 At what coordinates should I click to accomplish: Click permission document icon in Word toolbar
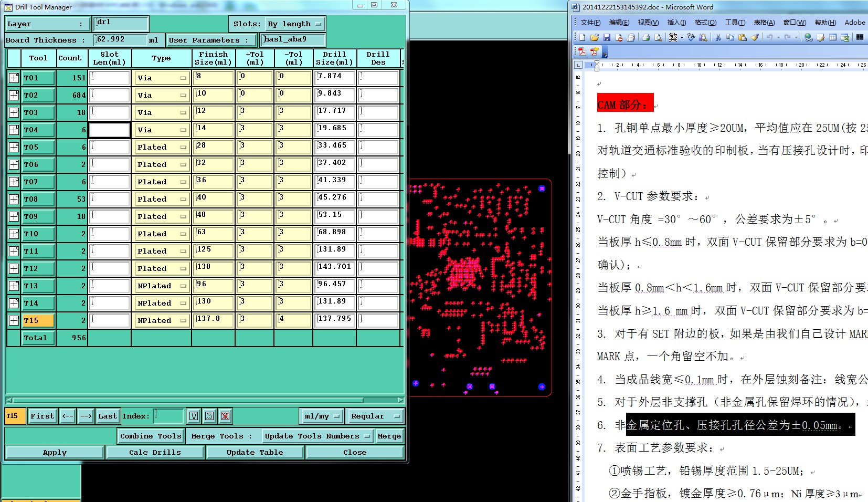tap(619, 37)
